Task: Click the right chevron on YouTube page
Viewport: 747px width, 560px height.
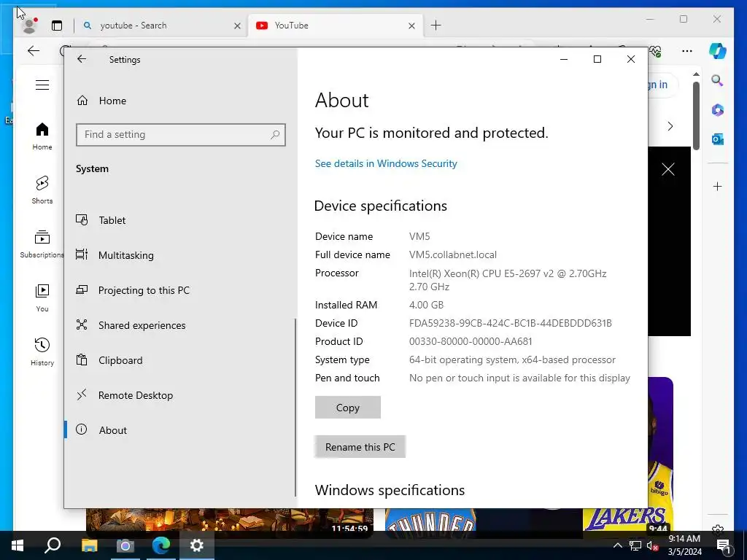Action: [x=670, y=126]
